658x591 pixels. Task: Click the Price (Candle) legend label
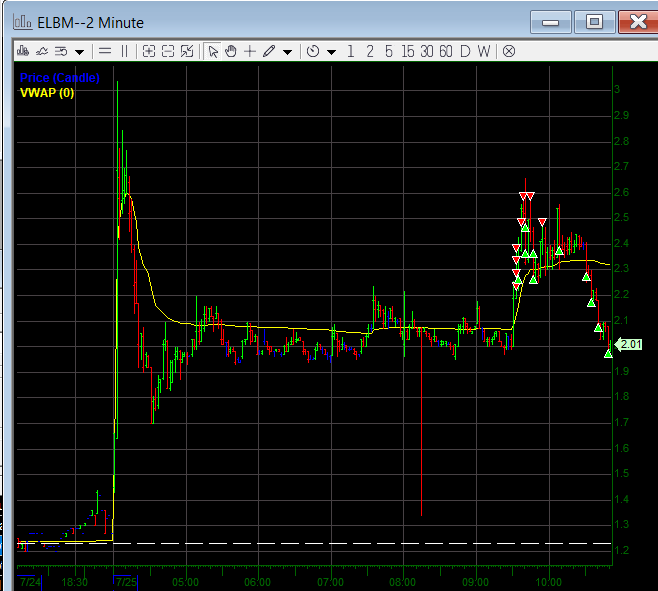(x=60, y=78)
